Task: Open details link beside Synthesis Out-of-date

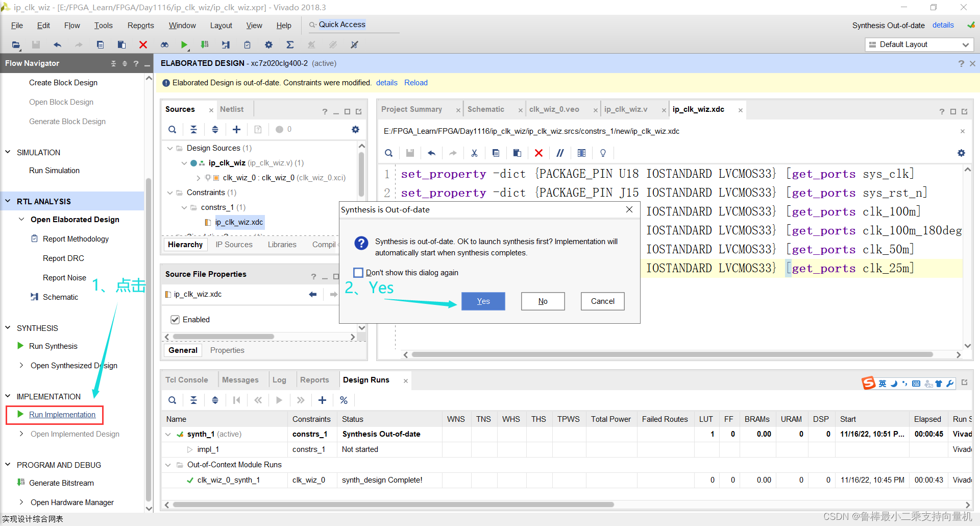Action: pyautogui.click(x=943, y=25)
